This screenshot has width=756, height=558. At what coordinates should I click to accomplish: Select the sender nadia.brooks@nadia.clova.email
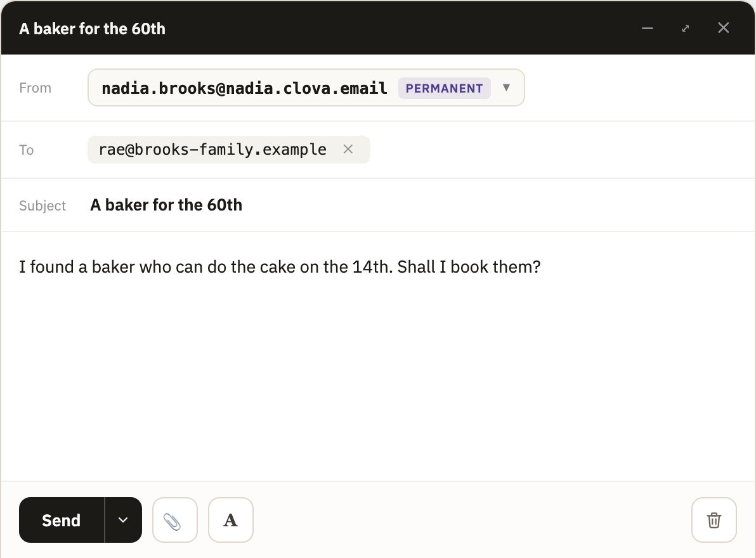[244, 88]
